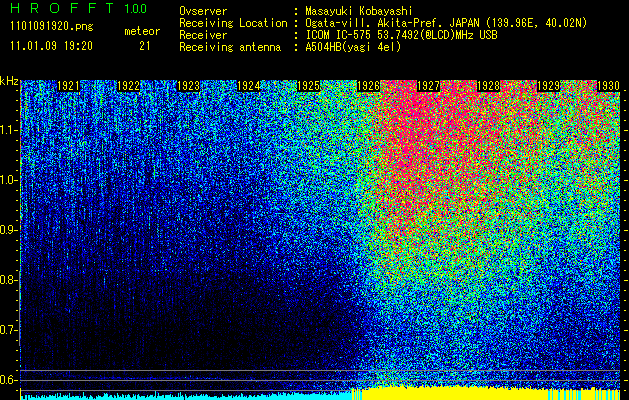
Task: Click the date text 11.01.09 19:20
Action: coord(51,46)
